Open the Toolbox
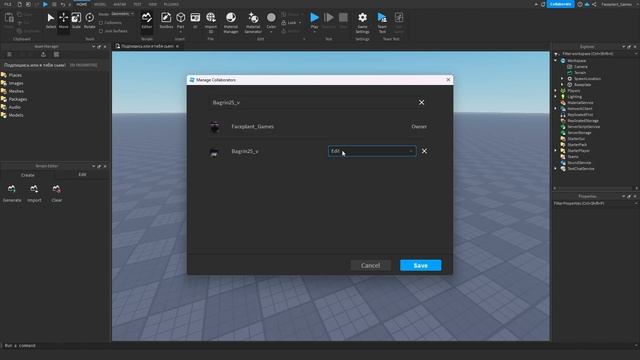The height and width of the screenshot is (360, 640). click(x=166, y=20)
